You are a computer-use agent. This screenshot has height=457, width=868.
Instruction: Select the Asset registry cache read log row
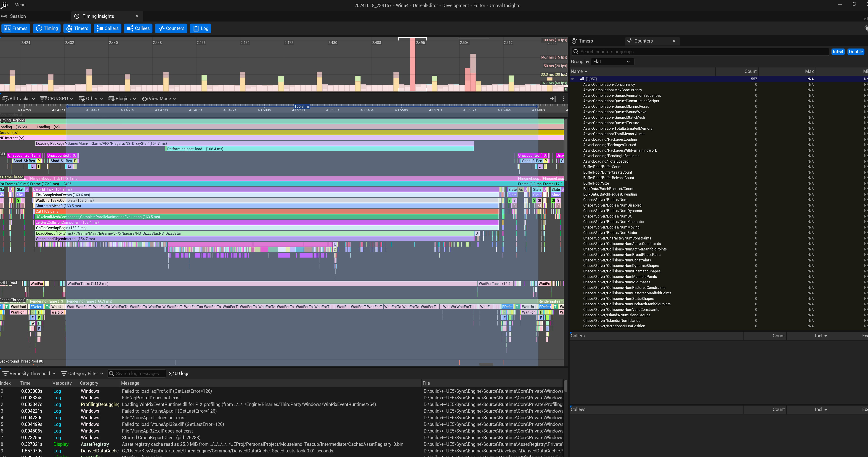point(282,444)
